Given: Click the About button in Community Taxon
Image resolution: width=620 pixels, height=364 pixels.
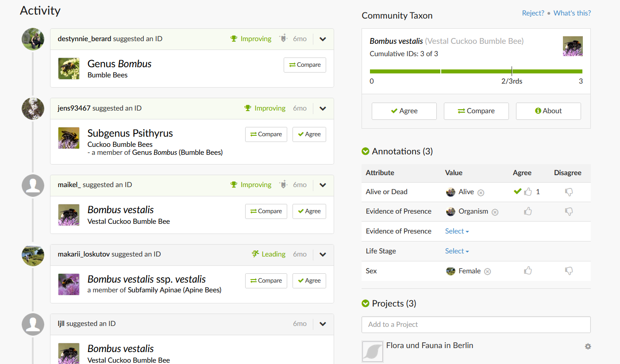Looking at the screenshot, I should tap(548, 111).
